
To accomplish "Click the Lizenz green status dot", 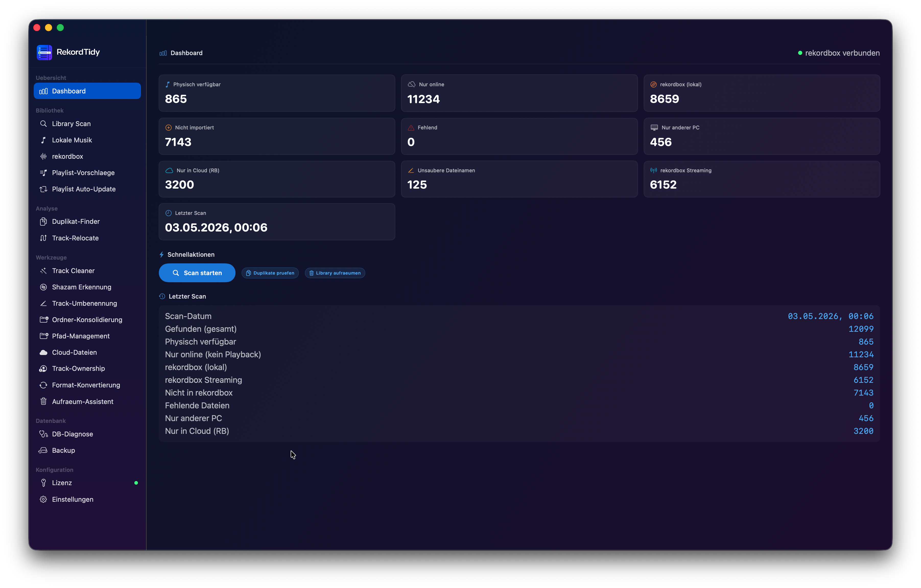I will 136,483.
